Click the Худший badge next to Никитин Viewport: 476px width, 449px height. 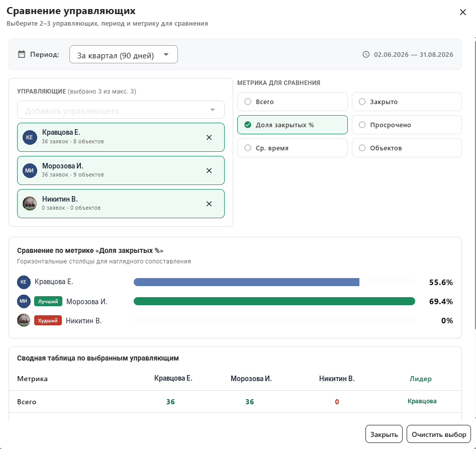tap(48, 320)
